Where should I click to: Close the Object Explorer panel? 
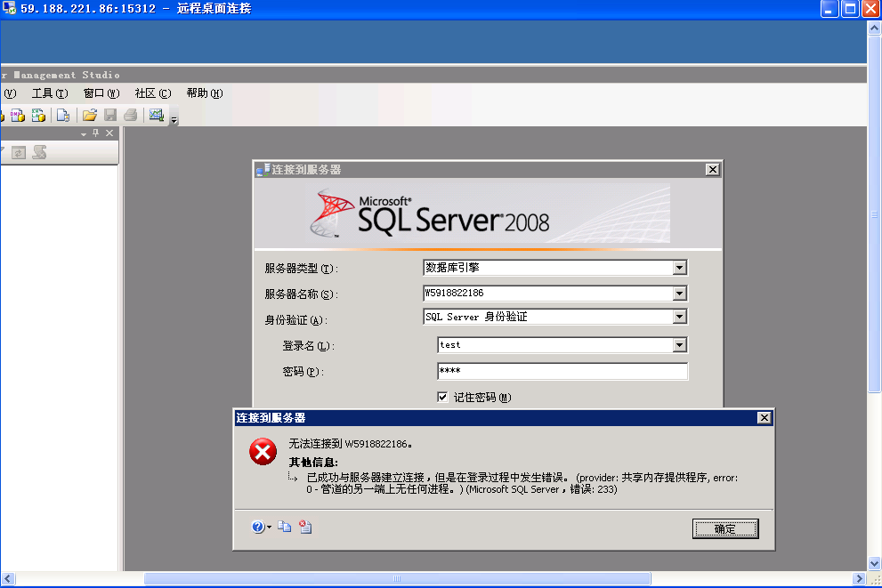tap(109, 133)
